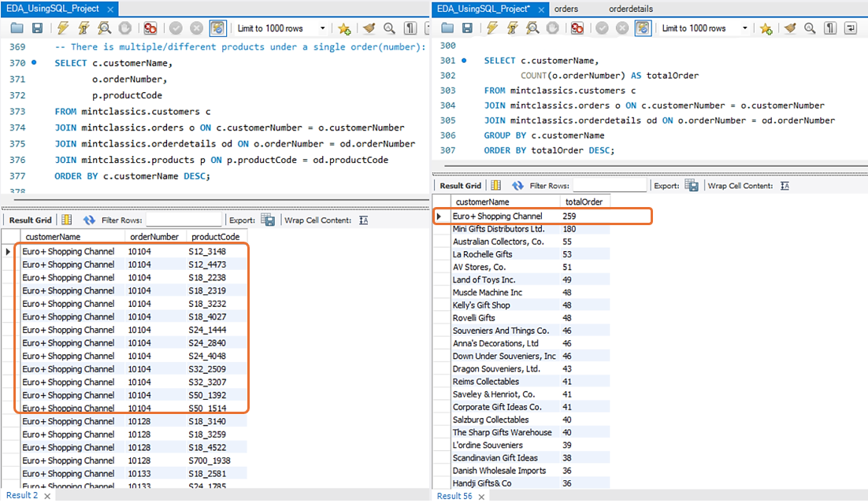Screen dimensions: 868x503
Task: Close the Result 56 tab
Action: [x=481, y=497]
